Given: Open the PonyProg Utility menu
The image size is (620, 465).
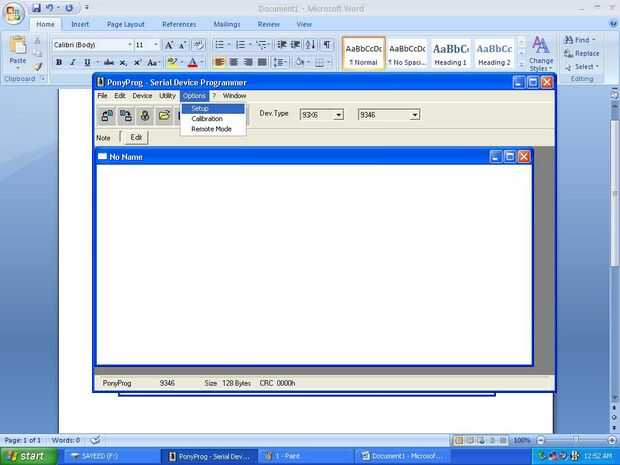Looking at the screenshot, I should [x=167, y=96].
